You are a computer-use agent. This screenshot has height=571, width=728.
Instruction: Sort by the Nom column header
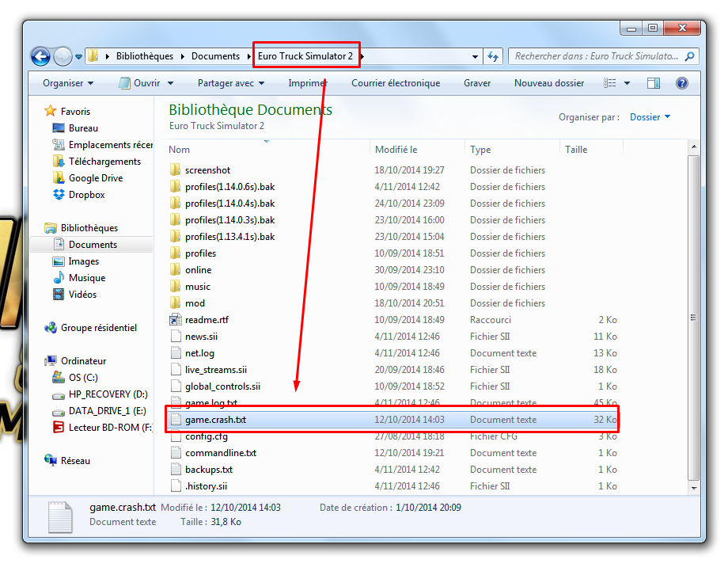(179, 150)
